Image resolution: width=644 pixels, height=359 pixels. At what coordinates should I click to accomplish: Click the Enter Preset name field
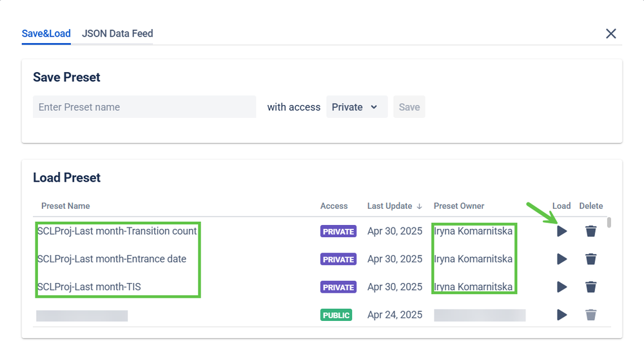pyautogui.click(x=144, y=107)
